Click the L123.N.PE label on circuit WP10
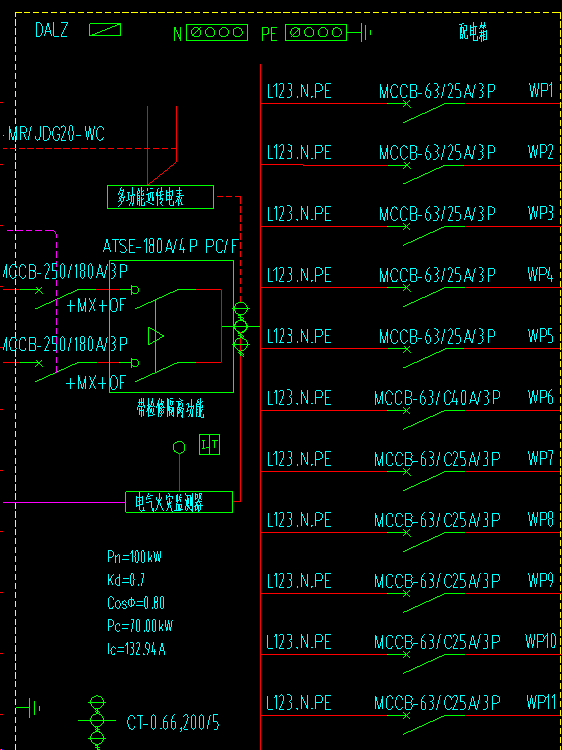The width and height of the screenshot is (562, 750). (299, 642)
